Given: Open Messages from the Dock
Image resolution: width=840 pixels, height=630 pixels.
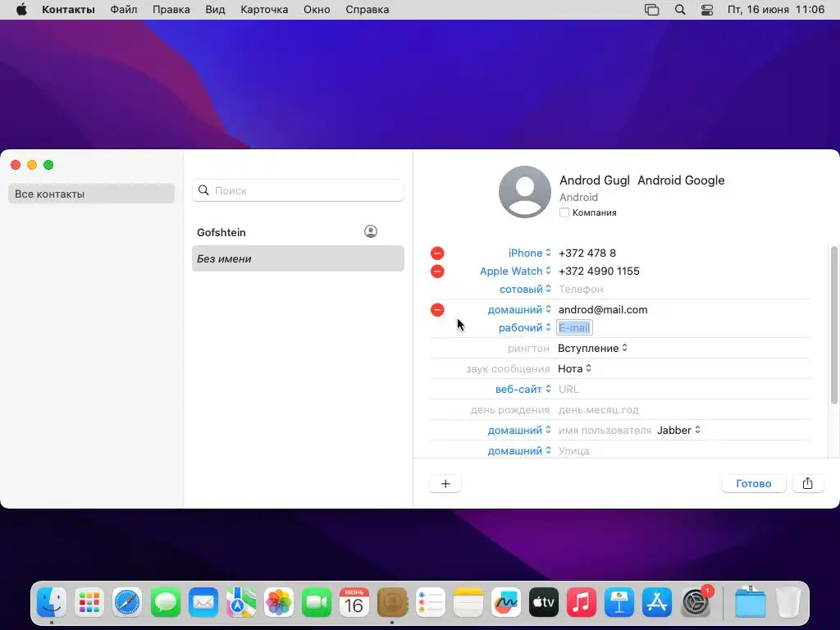Looking at the screenshot, I should pos(165,602).
